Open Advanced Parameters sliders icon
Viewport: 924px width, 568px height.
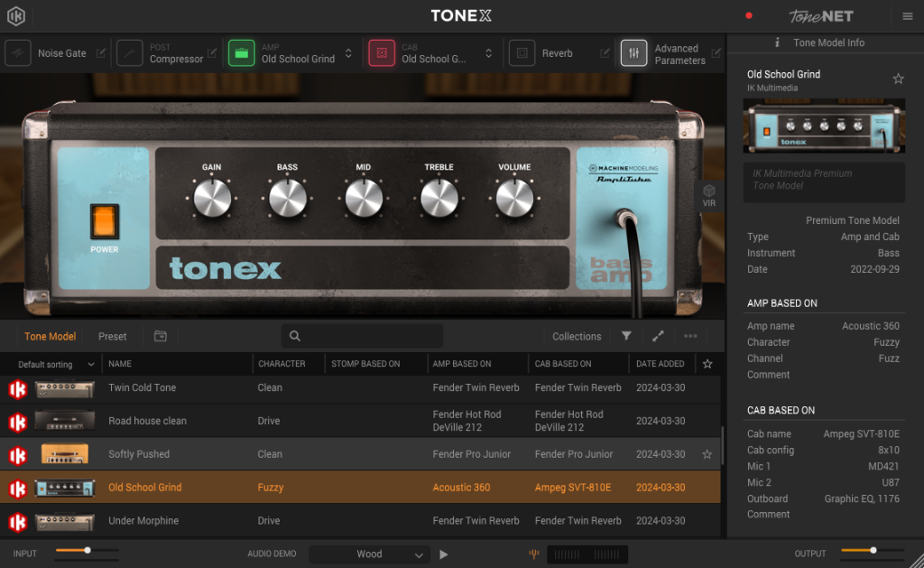coord(633,53)
